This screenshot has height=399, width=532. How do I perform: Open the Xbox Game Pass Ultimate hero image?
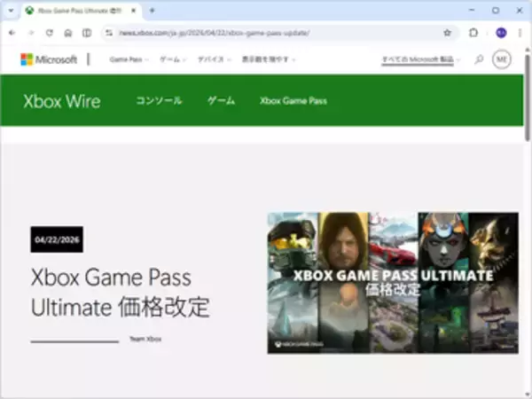click(x=393, y=283)
